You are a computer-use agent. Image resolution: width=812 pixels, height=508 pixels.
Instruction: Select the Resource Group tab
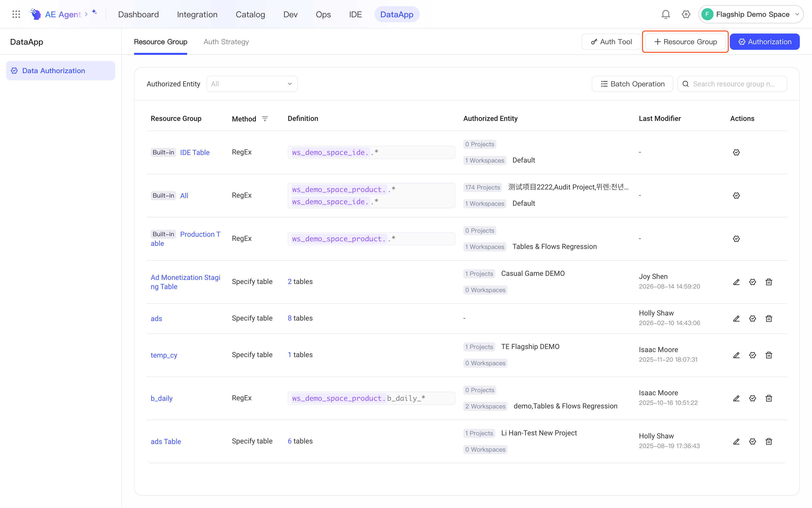point(160,42)
